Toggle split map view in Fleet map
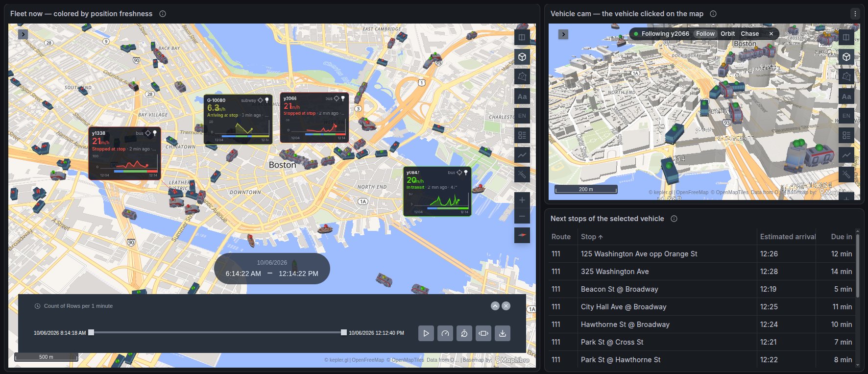The height and width of the screenshot is (374, 868). pos(522,37)
